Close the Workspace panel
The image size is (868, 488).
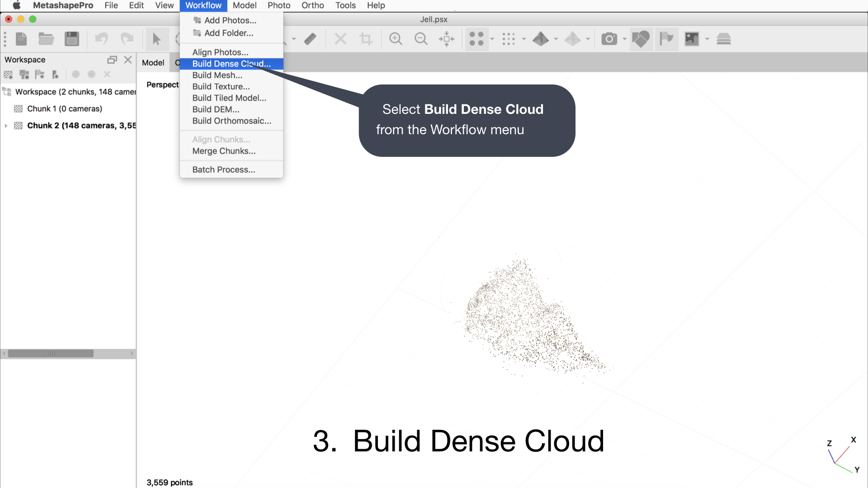click(x=128, y=60)
